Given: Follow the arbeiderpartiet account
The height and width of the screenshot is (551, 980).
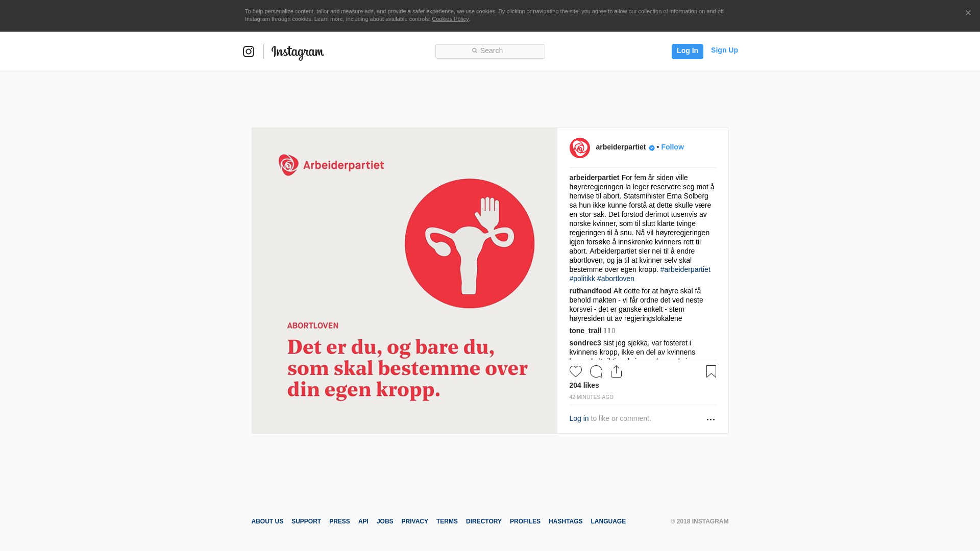Looking at the screenshot, I should click(x=672, y=147).
